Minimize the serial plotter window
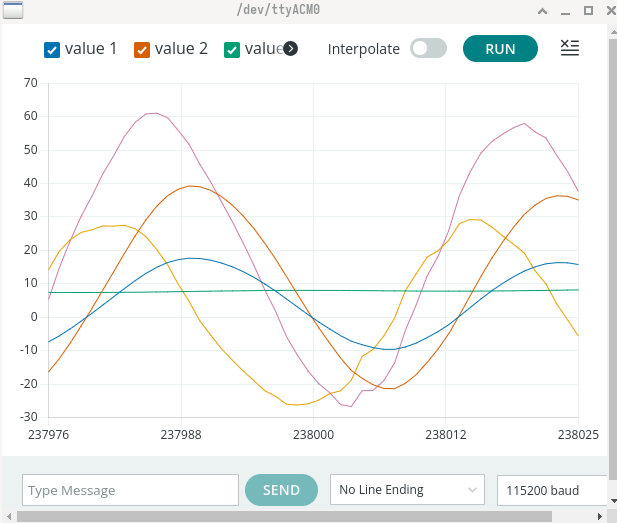Screen dimensions: 617x523 pos(565,11)
